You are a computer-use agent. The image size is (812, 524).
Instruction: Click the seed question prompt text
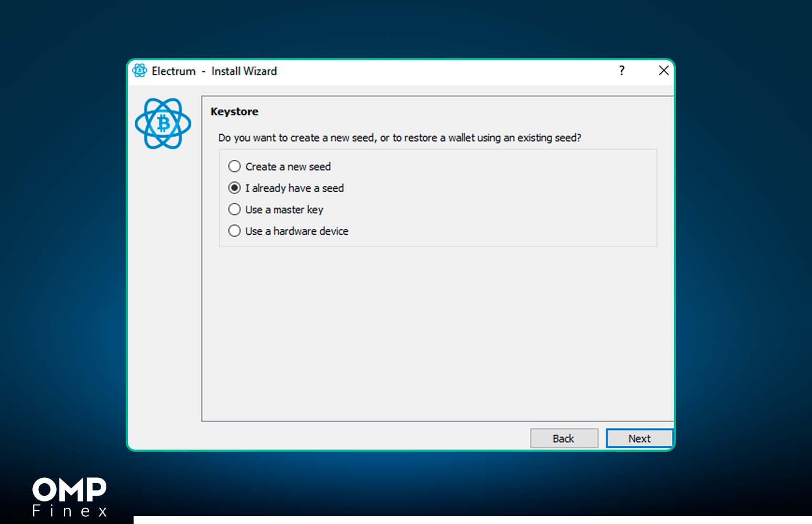pos(400,138)
